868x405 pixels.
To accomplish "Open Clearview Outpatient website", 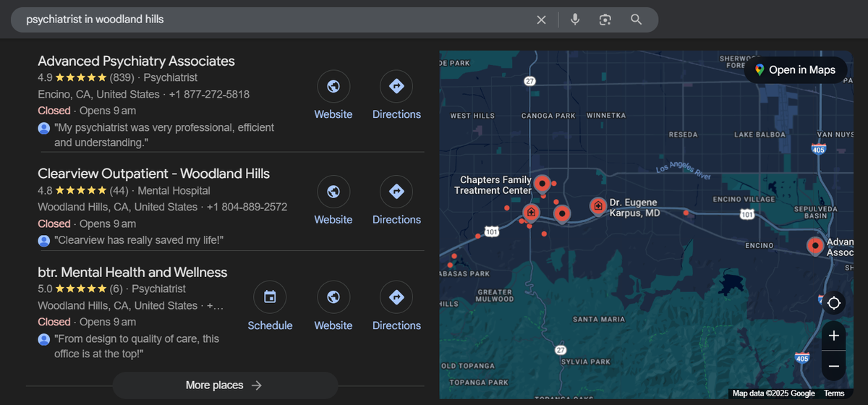I will 333,192.
